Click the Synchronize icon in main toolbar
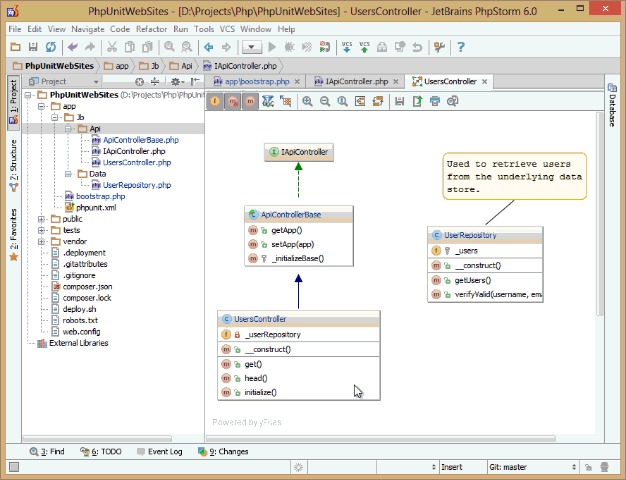The height and width of the screenshot is (480, 626). pyautogui.click(x=51, y=47)
